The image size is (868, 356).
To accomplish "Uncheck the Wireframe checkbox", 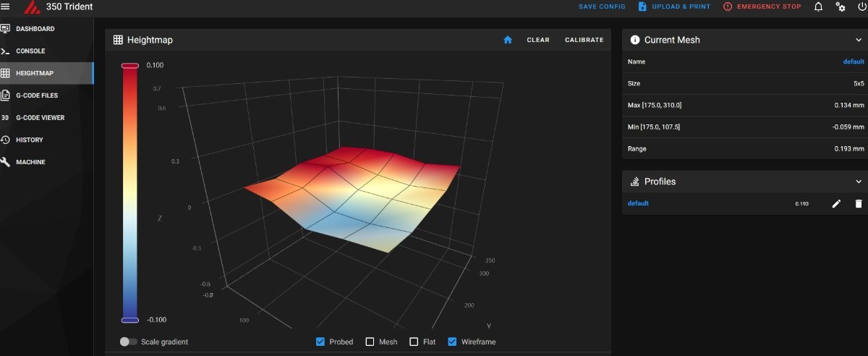I will [452, 342].
